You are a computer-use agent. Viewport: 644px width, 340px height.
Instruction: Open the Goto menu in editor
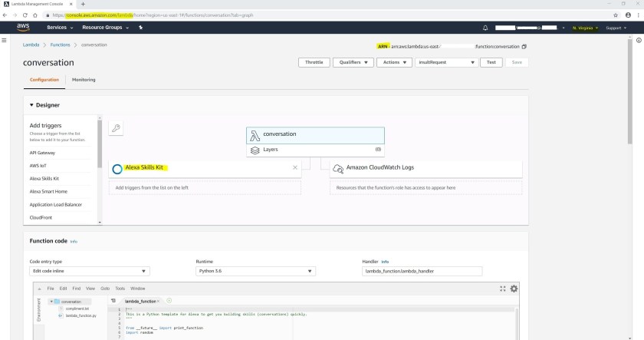point(107,289)
